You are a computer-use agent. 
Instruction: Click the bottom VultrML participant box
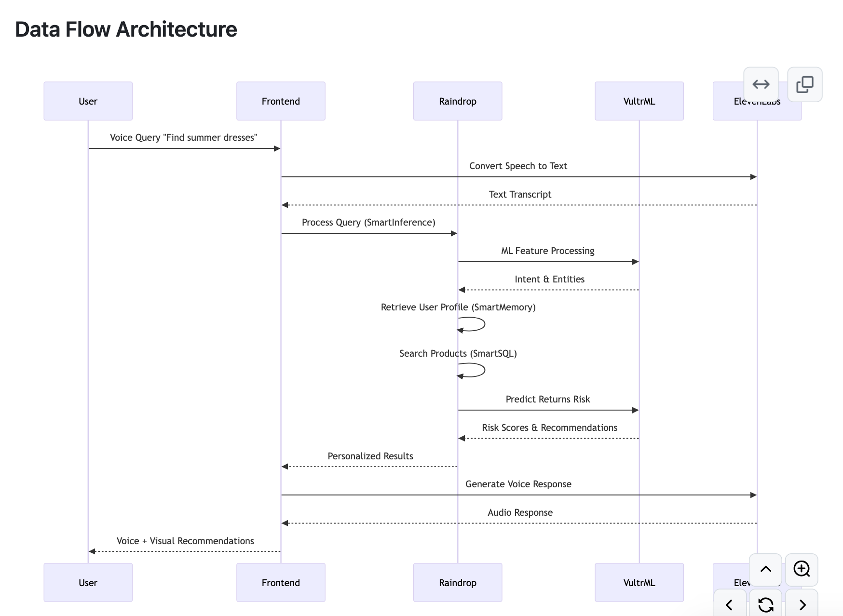(x=639, y=583)
